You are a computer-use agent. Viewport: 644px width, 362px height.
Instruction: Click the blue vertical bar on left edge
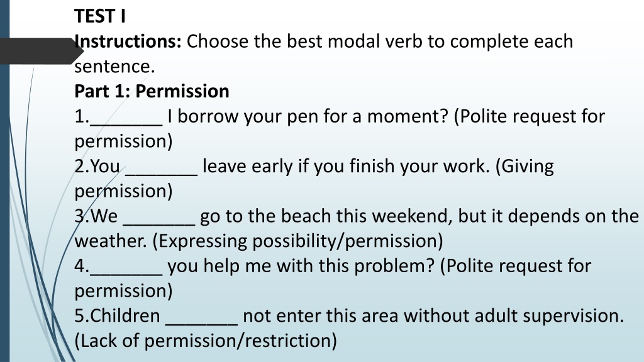pyautogui.click(x=4, y=181)
